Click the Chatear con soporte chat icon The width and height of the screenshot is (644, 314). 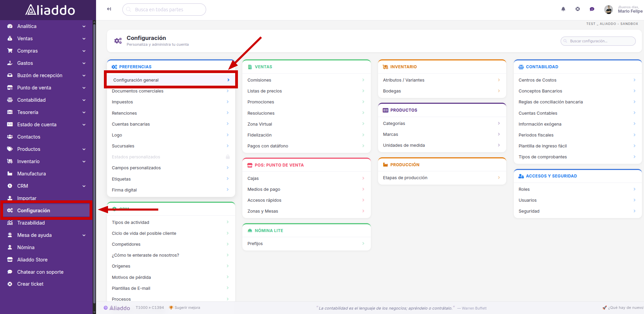pyautogui.click(x=10, y=272)
